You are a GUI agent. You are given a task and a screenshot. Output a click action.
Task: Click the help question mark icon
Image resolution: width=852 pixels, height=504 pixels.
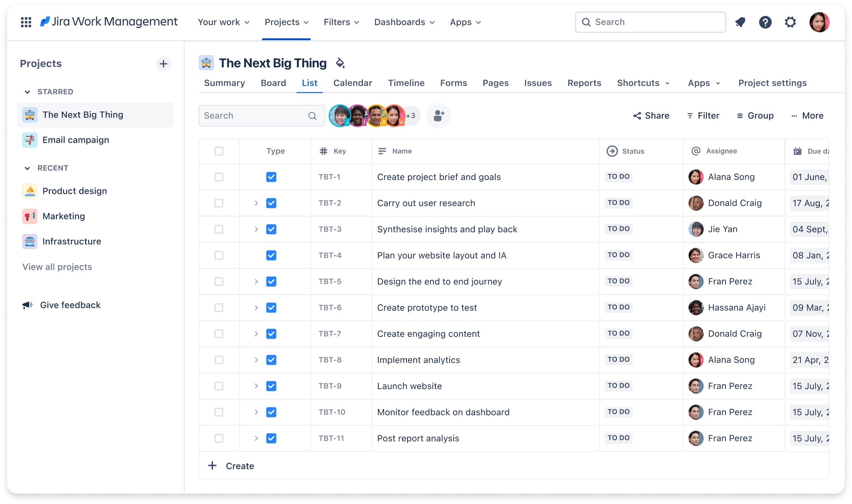(766, 22)
